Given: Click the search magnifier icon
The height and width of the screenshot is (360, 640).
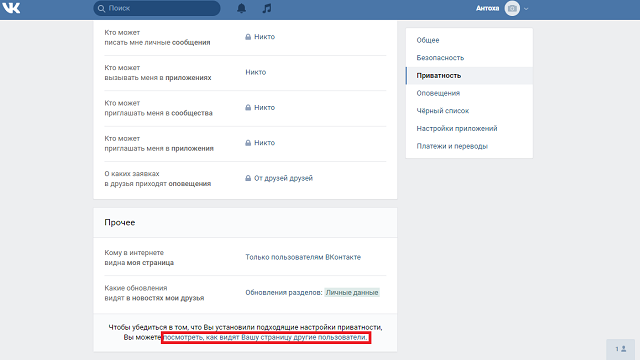Looking at the screenshot, I should tap(101, 8).
